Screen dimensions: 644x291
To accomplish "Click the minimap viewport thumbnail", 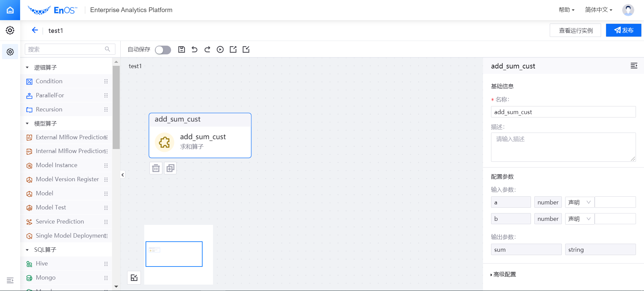I will click(174, 254).
